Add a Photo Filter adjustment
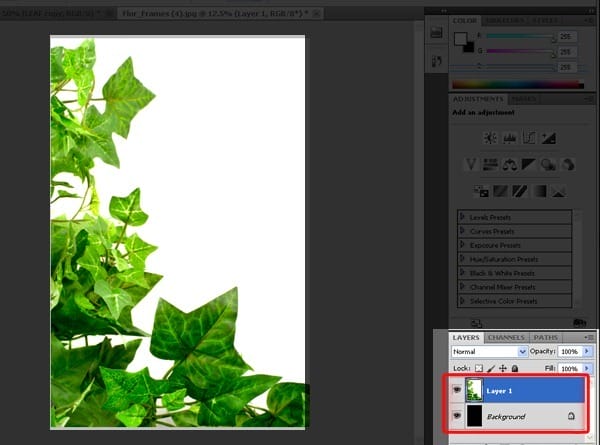This screenshot has width=600, height=445. point(549,165)
